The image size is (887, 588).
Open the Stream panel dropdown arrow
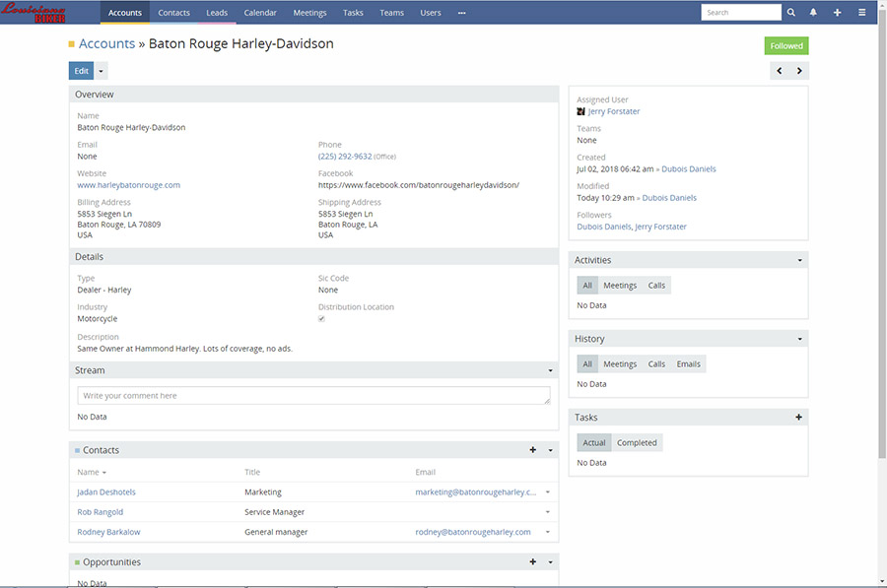(x=550, y=371)
